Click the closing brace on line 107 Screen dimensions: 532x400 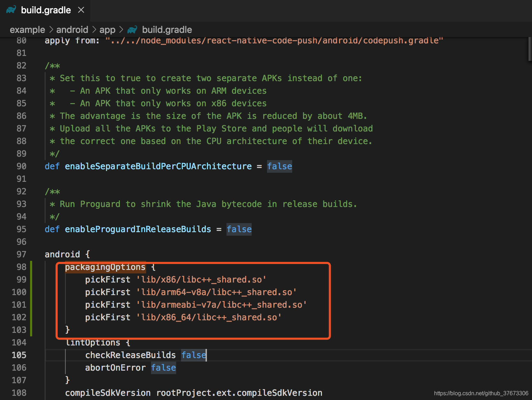[67, 380]
